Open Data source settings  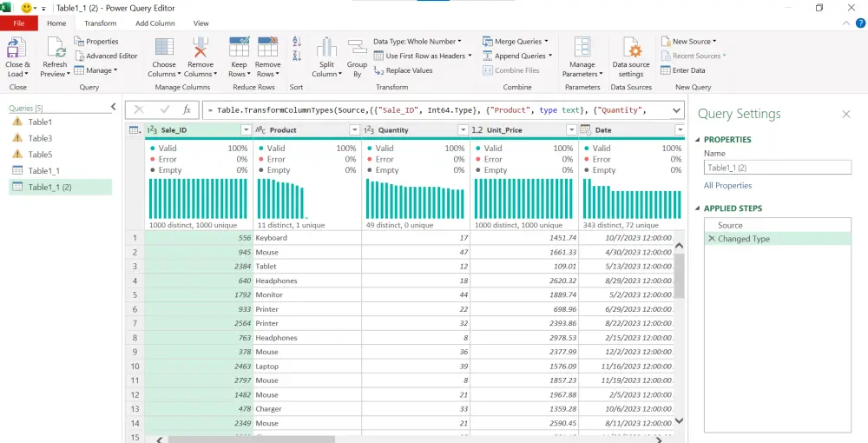(x=631, y=57)
